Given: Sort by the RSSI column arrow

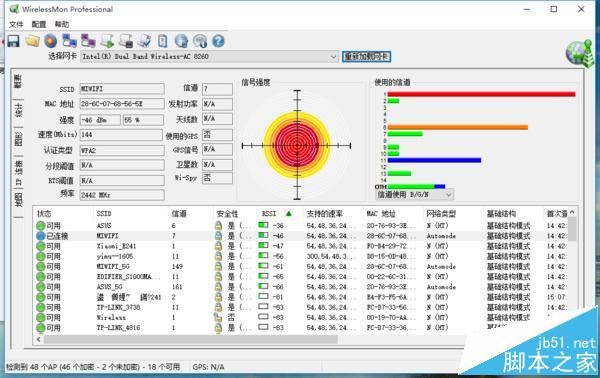Looking at the screenshot, I should [x=289, y=213].
